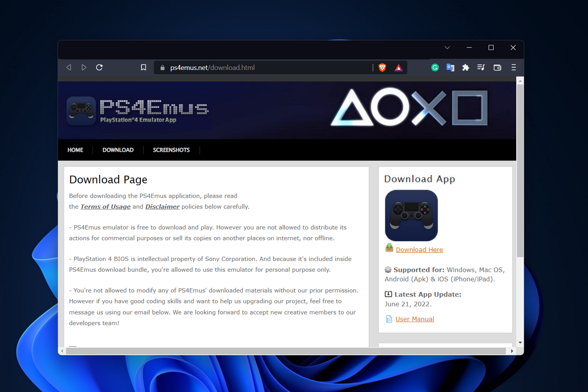Screen dimensions: 588x392
Task: Open the User Manual link
Action: pyautogui.click(x=415, y=319)
